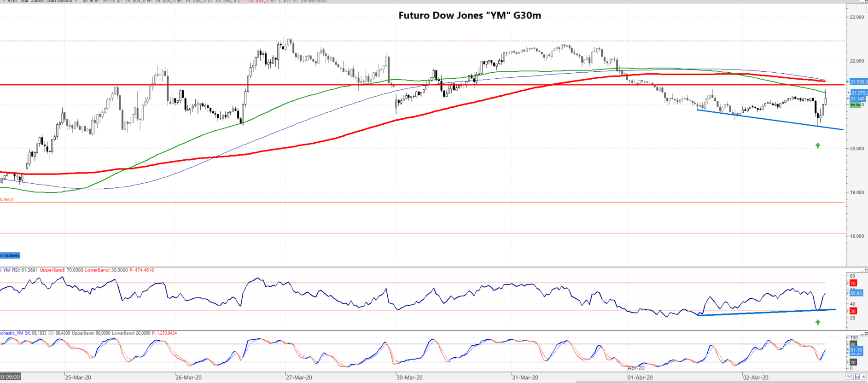Minimize the RSI indicator panel
The image size is (868, 383).
[862, 270]
